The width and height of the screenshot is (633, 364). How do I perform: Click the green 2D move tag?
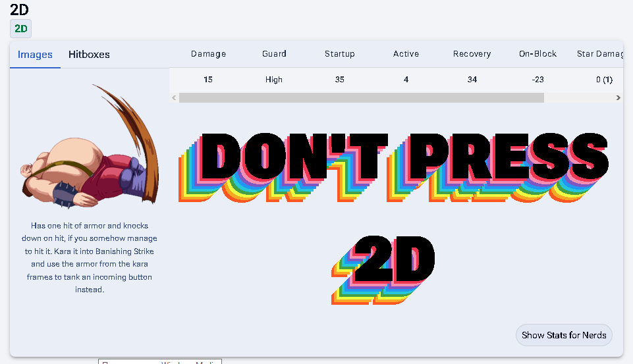pos(20,29)
